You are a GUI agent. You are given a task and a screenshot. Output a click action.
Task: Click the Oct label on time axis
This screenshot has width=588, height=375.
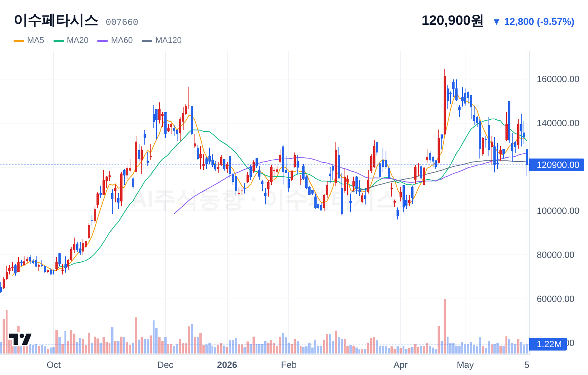[54, 365]
